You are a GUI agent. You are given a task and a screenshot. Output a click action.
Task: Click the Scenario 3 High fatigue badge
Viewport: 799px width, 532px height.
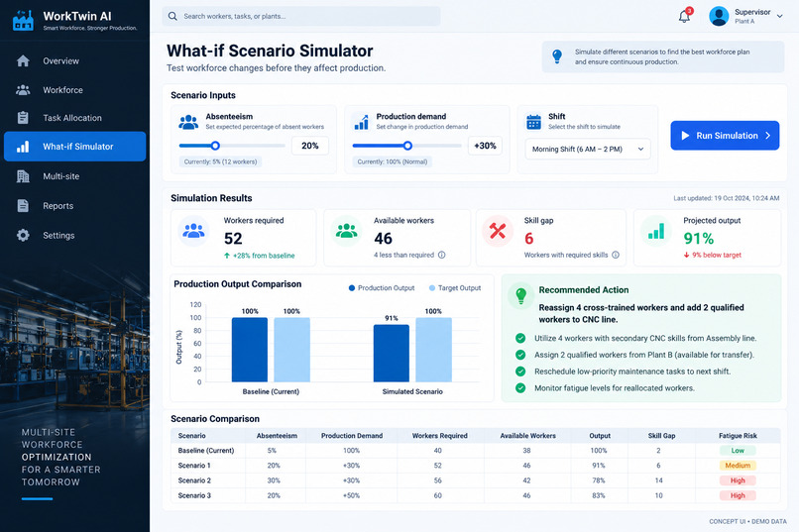click(738, 495)
